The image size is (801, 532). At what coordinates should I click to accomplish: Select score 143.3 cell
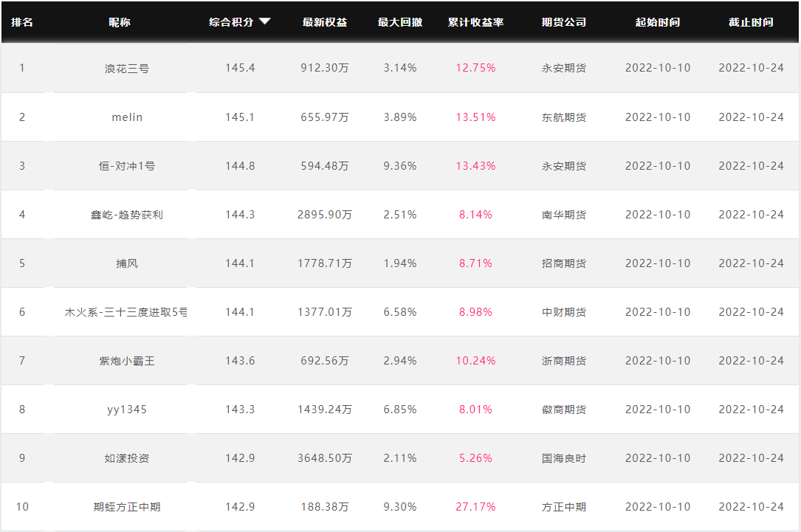pos(240,410)
